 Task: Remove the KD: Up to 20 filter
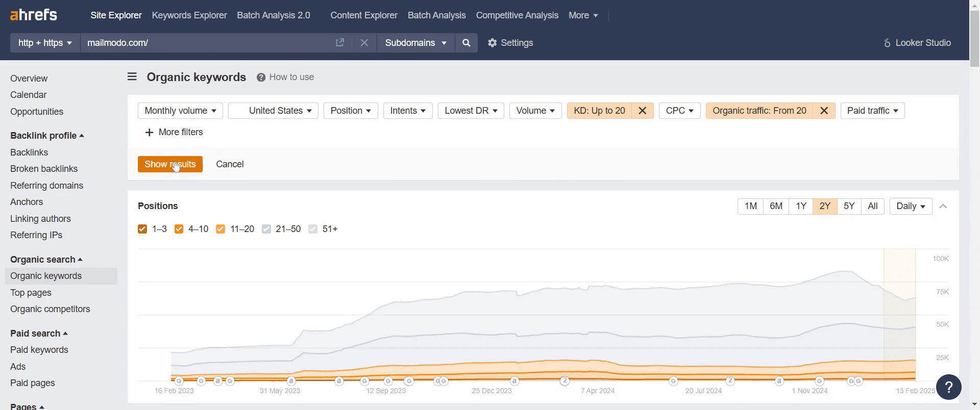click(x=643, y=111)
